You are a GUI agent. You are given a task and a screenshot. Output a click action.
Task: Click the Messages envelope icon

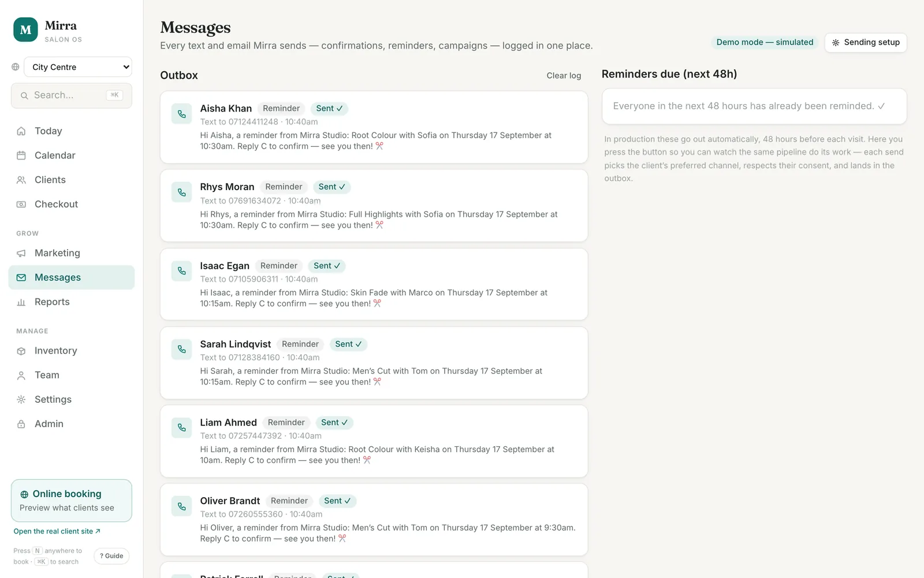[x=21, y=277]
